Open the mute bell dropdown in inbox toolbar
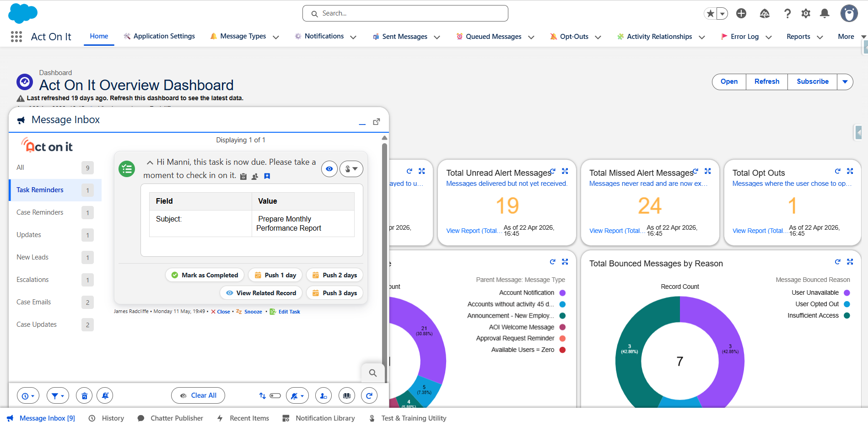 coord(297,396)
